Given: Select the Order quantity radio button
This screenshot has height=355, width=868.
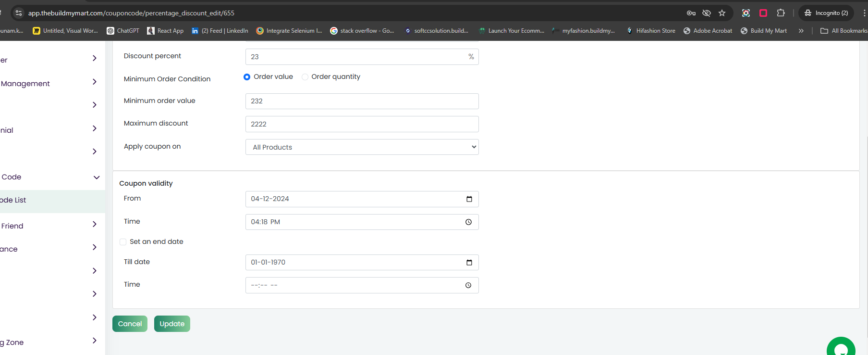Looking at the screenshot, I should tap(305, 77).
